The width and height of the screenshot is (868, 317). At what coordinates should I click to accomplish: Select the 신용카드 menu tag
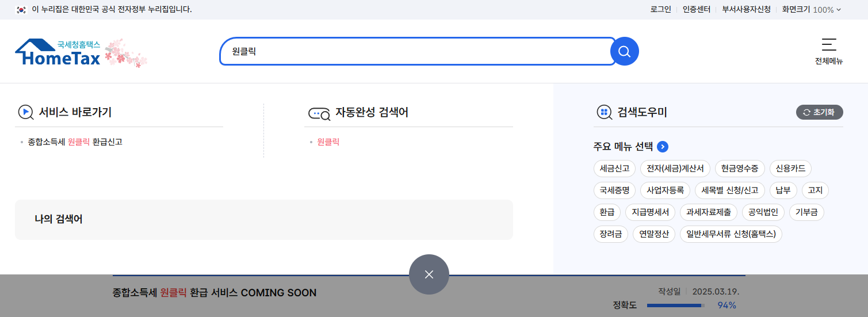click(x=790, y=169)
